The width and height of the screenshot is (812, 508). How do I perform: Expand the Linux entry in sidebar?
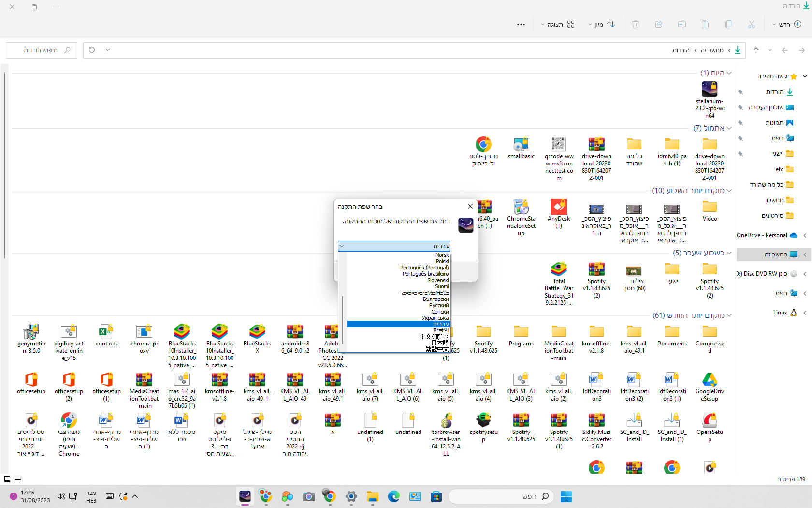pos(805,313)
